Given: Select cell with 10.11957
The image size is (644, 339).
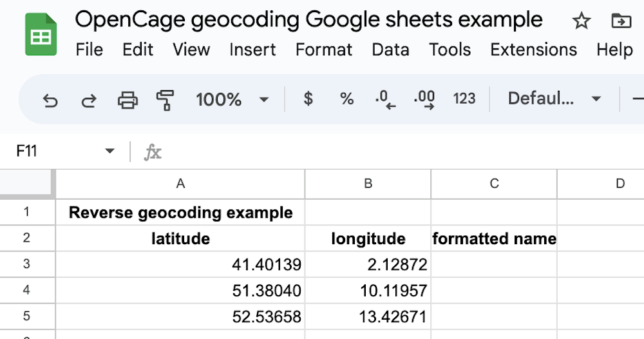Looking at the screenshot, I should click(x=368, y=290).
